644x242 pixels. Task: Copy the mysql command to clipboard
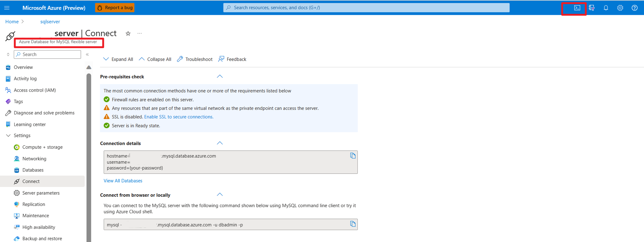click(x=353, y=224)
